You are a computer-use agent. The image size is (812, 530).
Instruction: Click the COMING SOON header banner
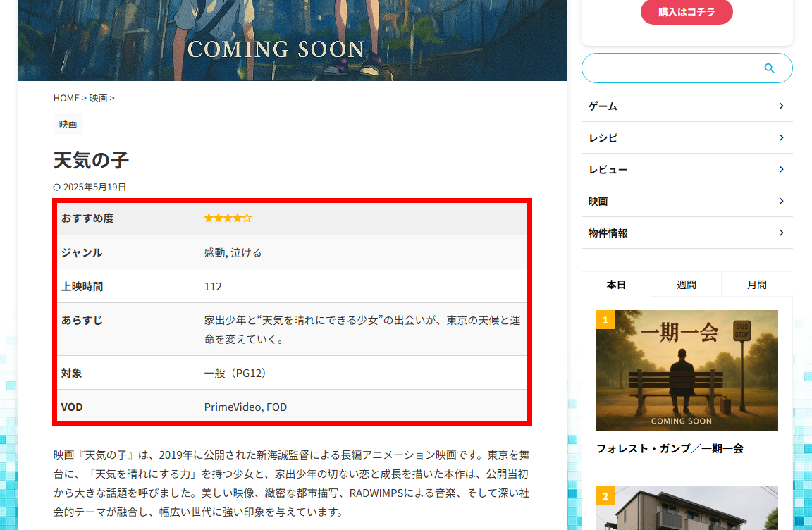point(292,40)
